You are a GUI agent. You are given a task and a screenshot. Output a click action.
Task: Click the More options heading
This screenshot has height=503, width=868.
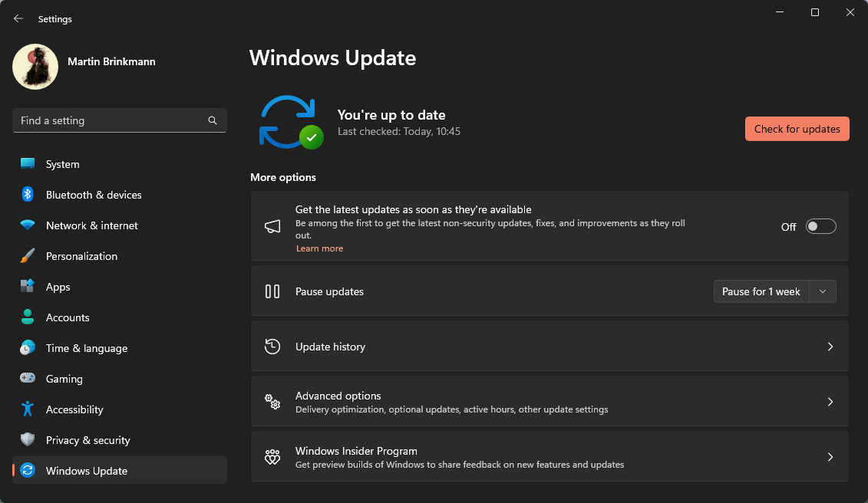(283, 177)
